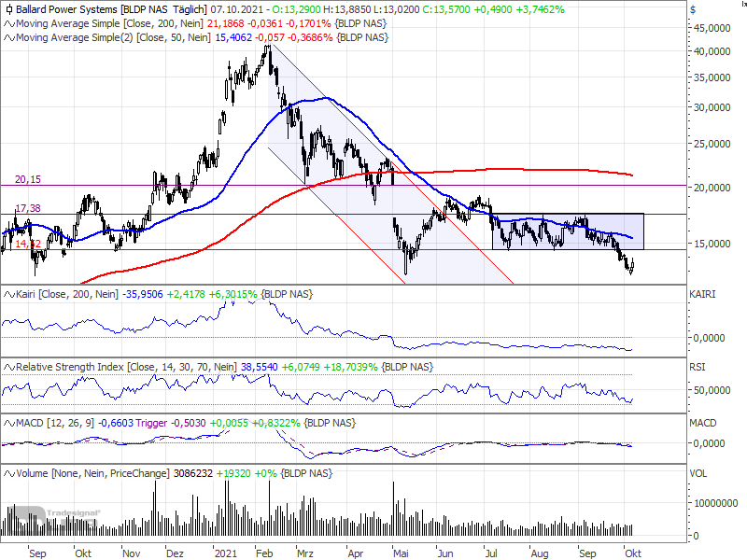The image size is (747, 560).
Task: Select the MACD [12, 26, 9] label
Action: pyautogui.click(x=55, y=423)
